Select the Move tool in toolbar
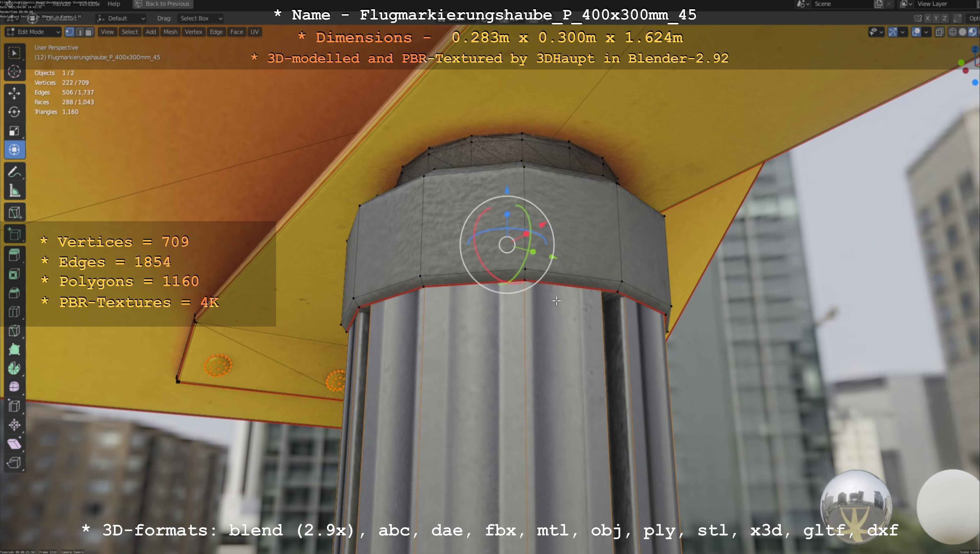The height and width of the screenshot is (554, 980). pos(14,93)
